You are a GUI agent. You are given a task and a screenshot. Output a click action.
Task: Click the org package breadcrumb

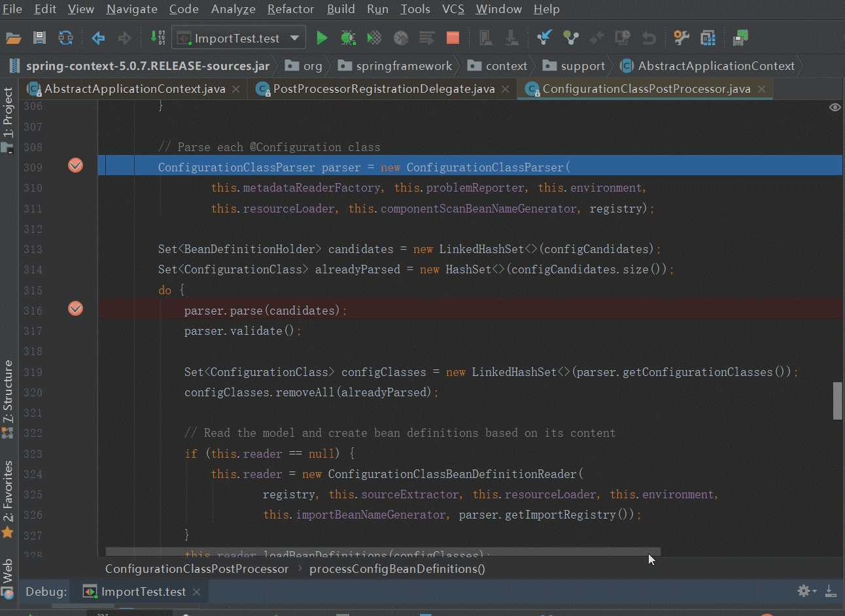[304, 66]
